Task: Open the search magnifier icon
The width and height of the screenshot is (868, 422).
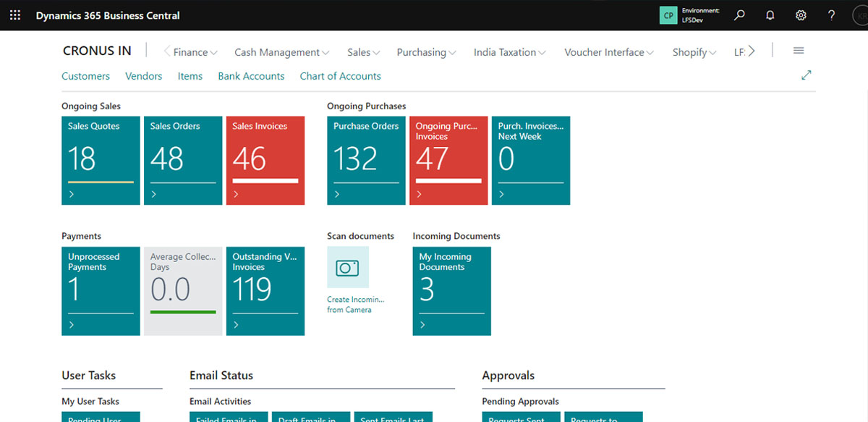Action: (739, 15)
